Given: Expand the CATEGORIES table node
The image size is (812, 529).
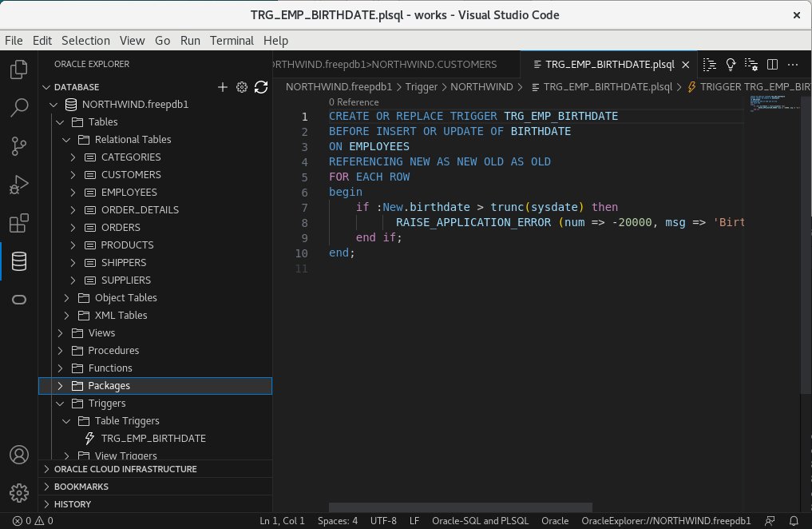Looking at the screenshot, I should coord(73,157).
